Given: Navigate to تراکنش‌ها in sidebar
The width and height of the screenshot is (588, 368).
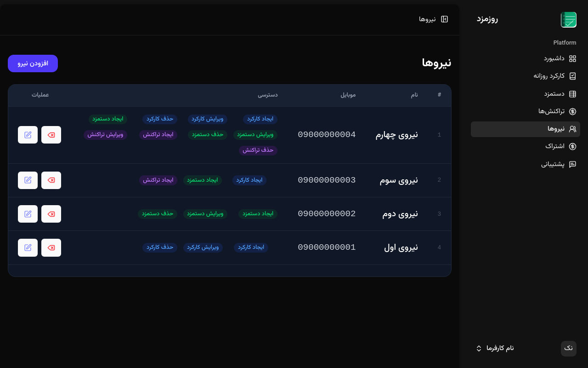Looking at the screenshot, I should (x=525, y=111).
